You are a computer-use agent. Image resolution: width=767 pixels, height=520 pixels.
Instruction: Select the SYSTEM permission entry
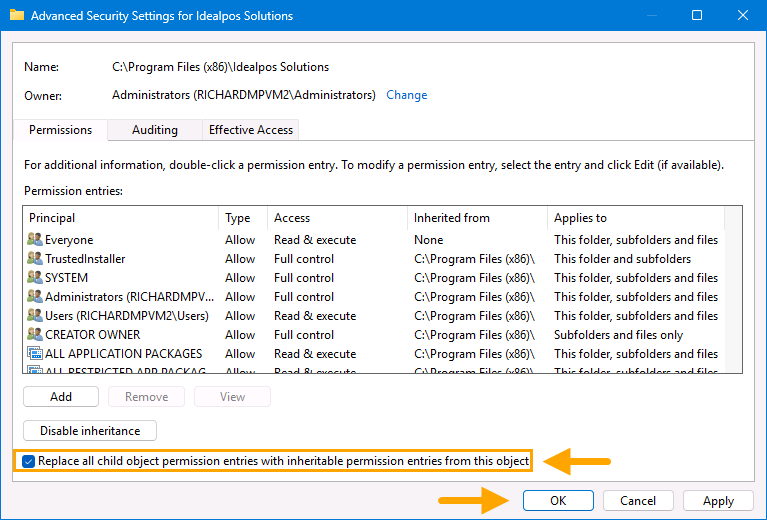click(374, 277)
